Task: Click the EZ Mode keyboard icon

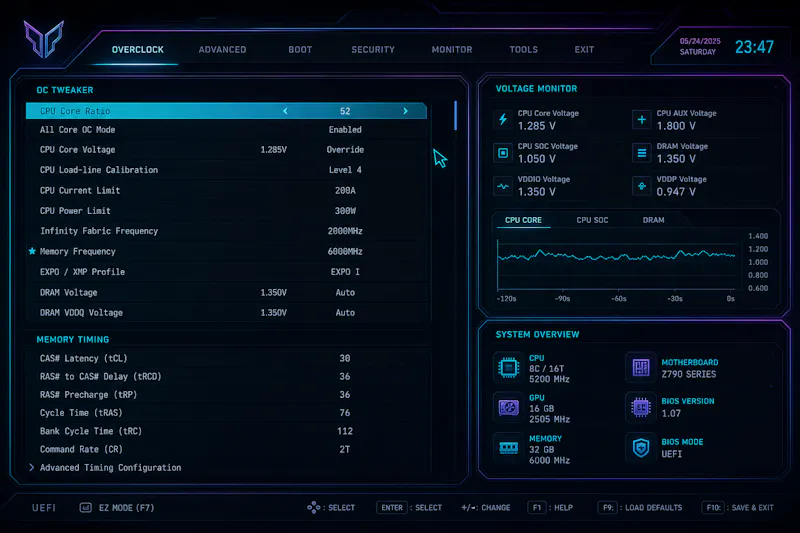Action: [86, 507]
